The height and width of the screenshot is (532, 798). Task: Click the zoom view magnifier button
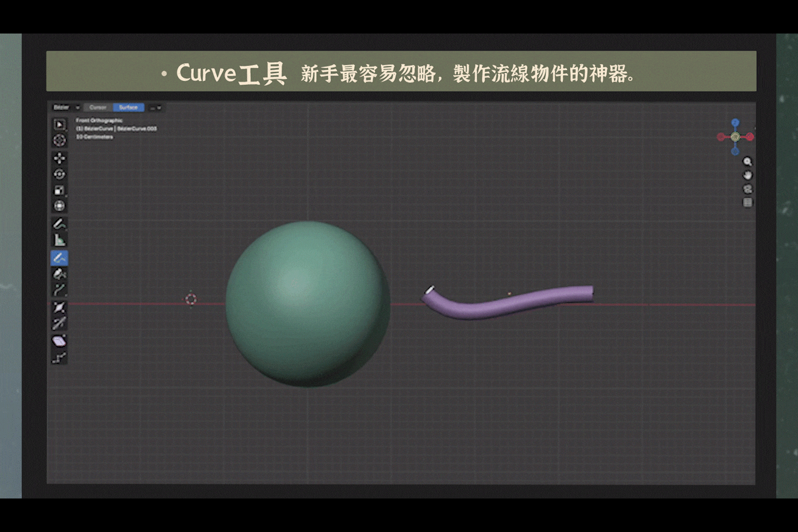(747, 162)
